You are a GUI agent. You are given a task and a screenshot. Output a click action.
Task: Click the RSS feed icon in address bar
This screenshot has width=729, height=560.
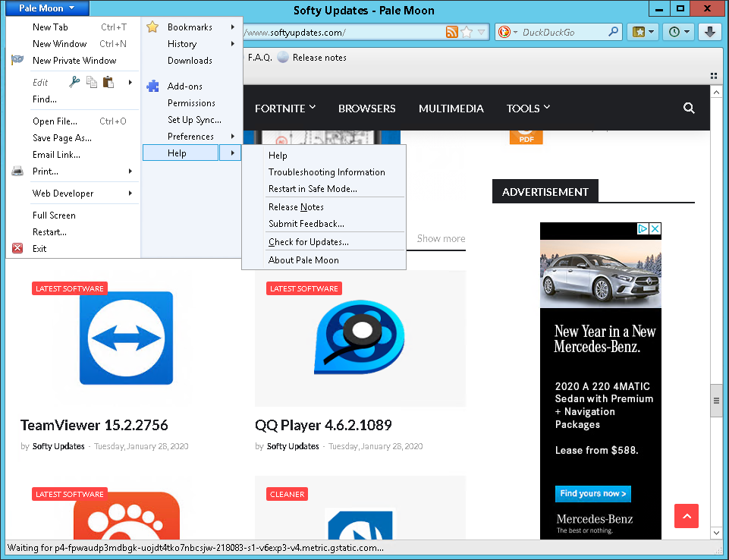pyautogui.click(x=451, y=32)
